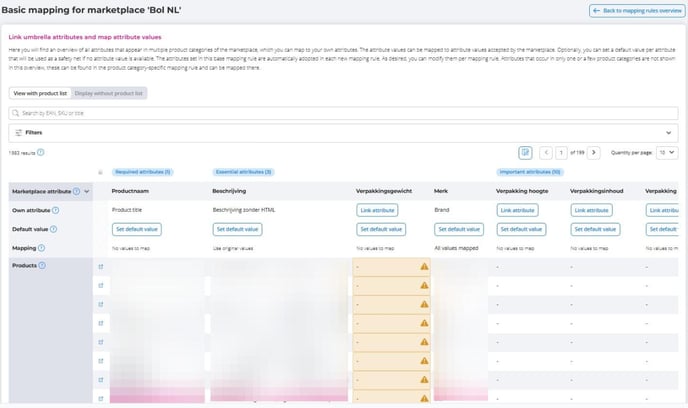The image size is (688, 408).
Task: Switch to Display without product list
Action: [x=110, y=93]
